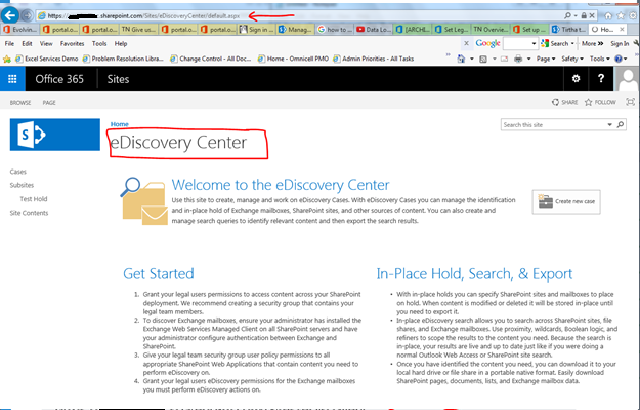Screen dimensions: 640x410
Task: Switch to the Data Lo... YouTube tab
Action: point(374,29)
